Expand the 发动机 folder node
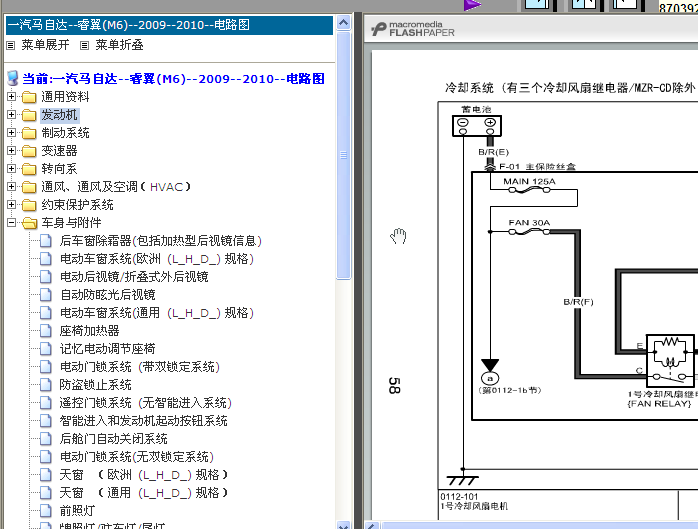 point(12,114)
